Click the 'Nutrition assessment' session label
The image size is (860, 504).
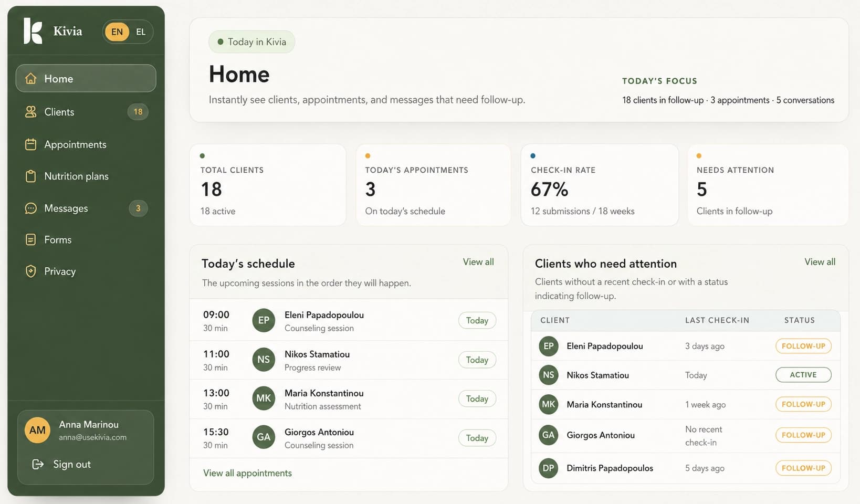tap(322, 406)
